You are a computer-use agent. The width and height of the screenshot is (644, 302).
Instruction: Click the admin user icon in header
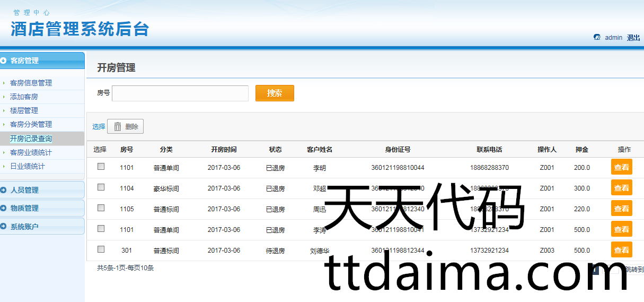(597, 37)
